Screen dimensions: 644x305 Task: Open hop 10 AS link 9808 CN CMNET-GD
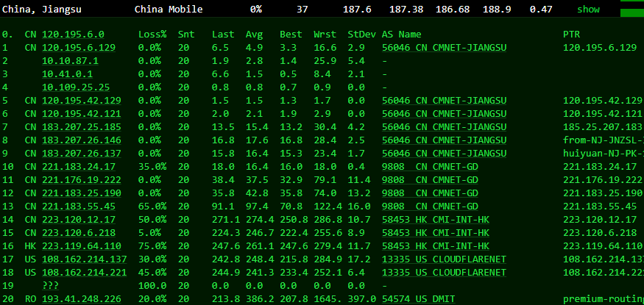pos(430,167)
